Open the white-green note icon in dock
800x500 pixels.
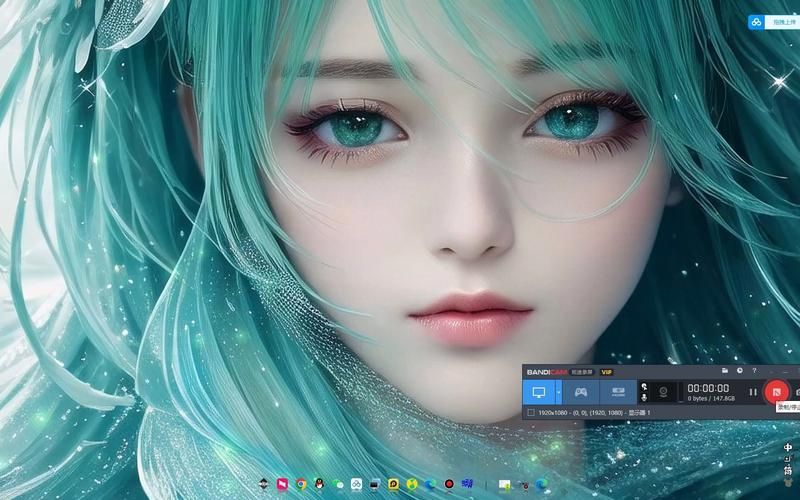pos(505,484)
